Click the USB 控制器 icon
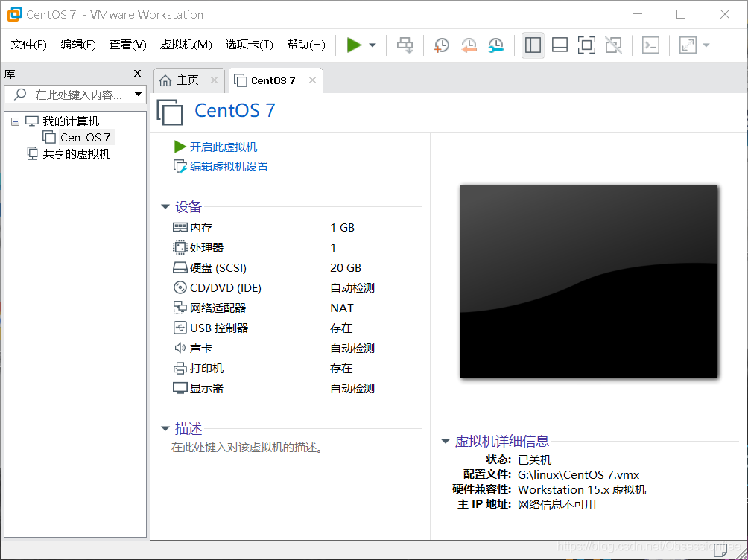This screenshot has height=560, width=748. point(180,328)
